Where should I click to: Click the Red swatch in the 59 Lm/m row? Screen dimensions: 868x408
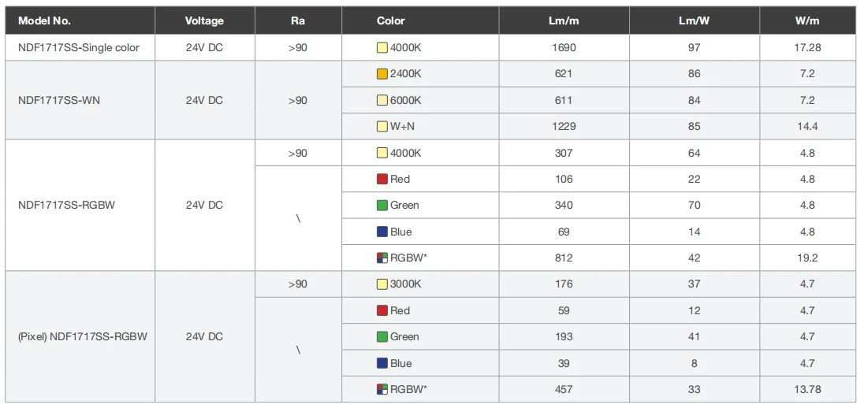[x=382, y=310]
